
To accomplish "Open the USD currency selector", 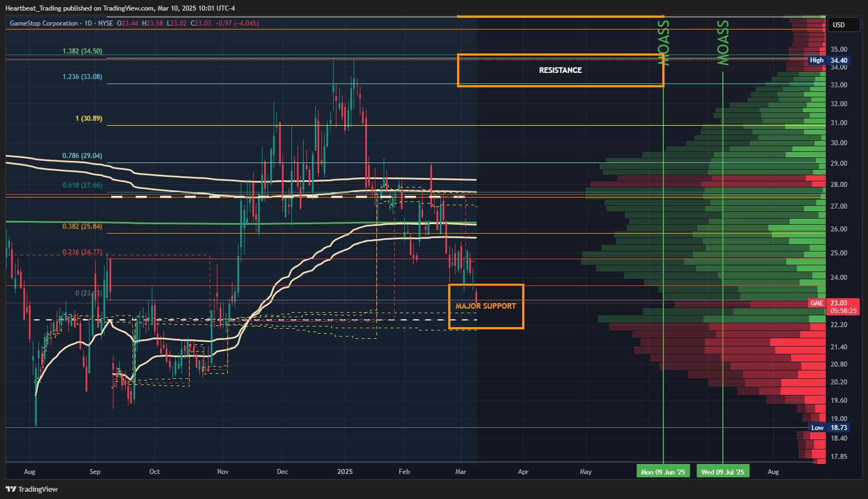I will pos(845,24).
